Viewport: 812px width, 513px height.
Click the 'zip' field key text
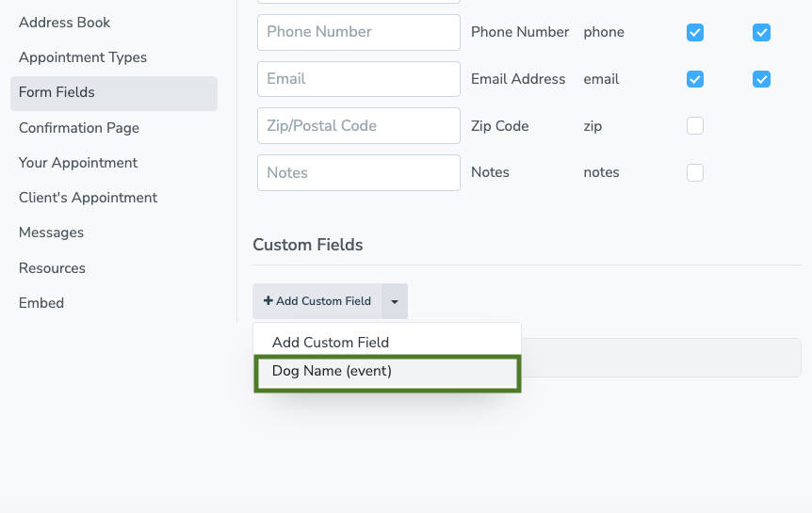pyautogui.click(x=593, y=126)
